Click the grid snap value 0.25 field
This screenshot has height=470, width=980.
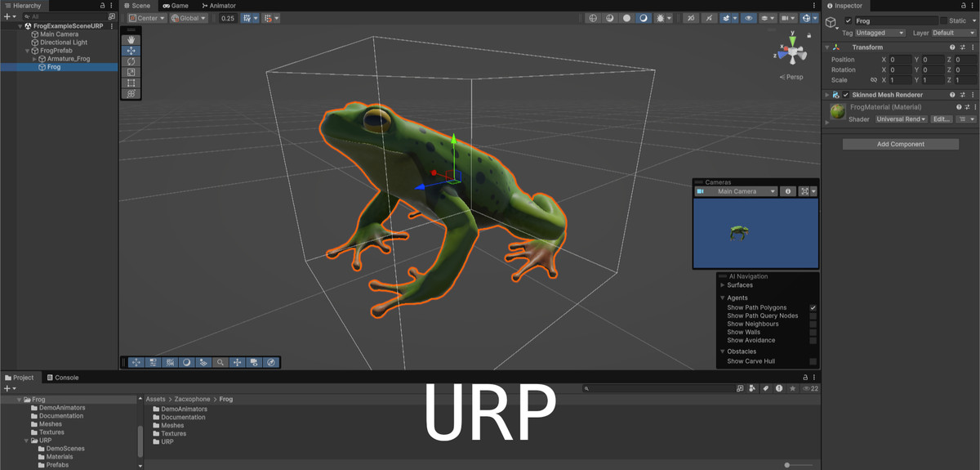coord(228,18)
